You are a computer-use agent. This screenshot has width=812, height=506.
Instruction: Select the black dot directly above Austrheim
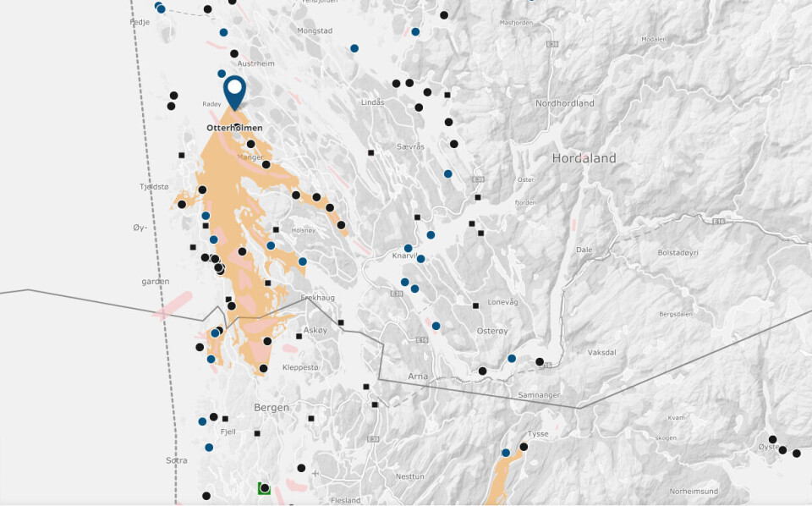click(234, 53)
